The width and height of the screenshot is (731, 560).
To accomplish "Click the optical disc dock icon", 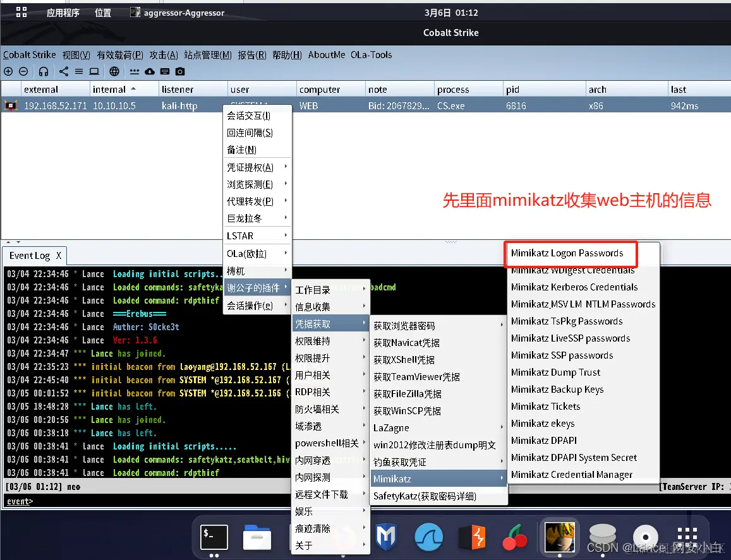I will [645, 537].
